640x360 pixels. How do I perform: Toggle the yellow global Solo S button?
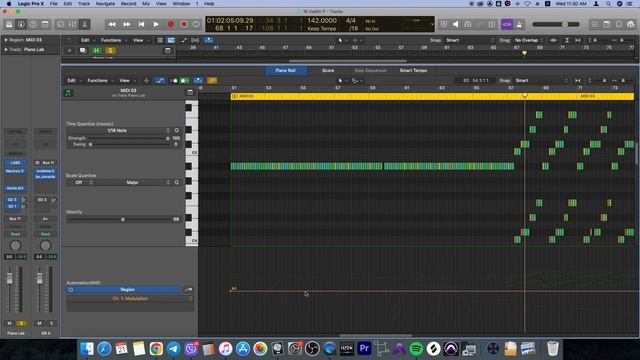click(110, 51)
